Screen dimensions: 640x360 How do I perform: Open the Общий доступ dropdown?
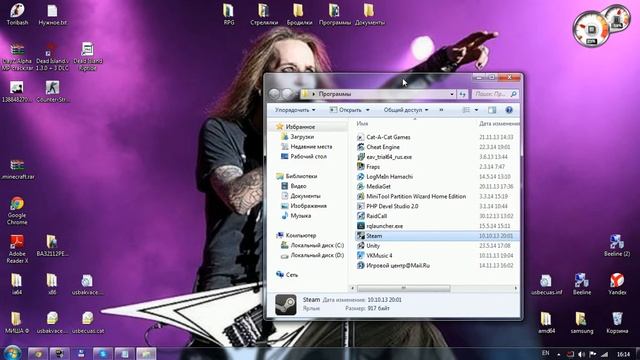tap(406, 110)
